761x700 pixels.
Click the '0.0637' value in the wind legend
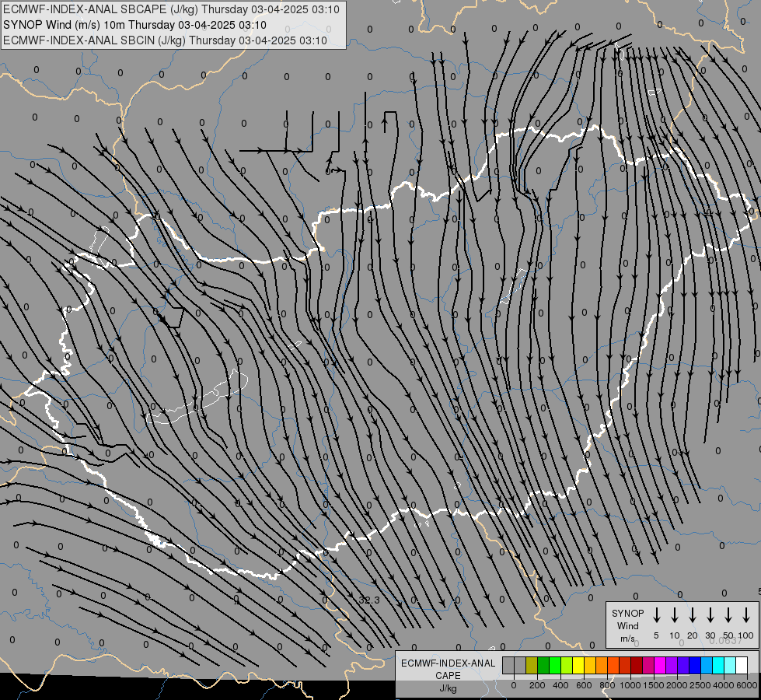(725, 641)
